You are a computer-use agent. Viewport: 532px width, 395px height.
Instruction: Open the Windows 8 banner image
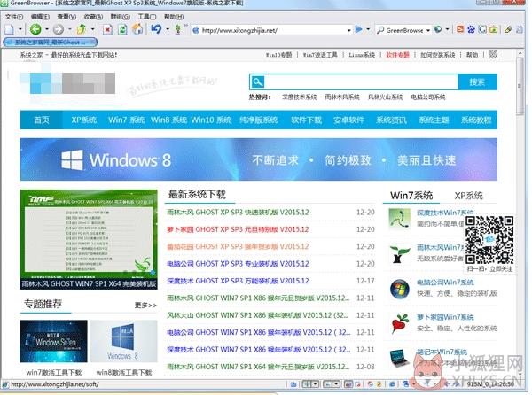tap(259, 159)
